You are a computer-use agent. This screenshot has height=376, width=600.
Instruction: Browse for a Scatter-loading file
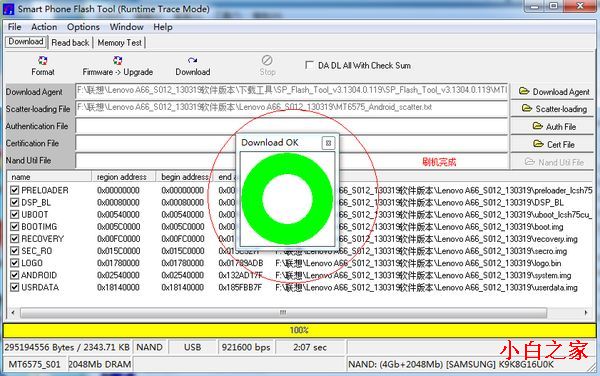553,109
